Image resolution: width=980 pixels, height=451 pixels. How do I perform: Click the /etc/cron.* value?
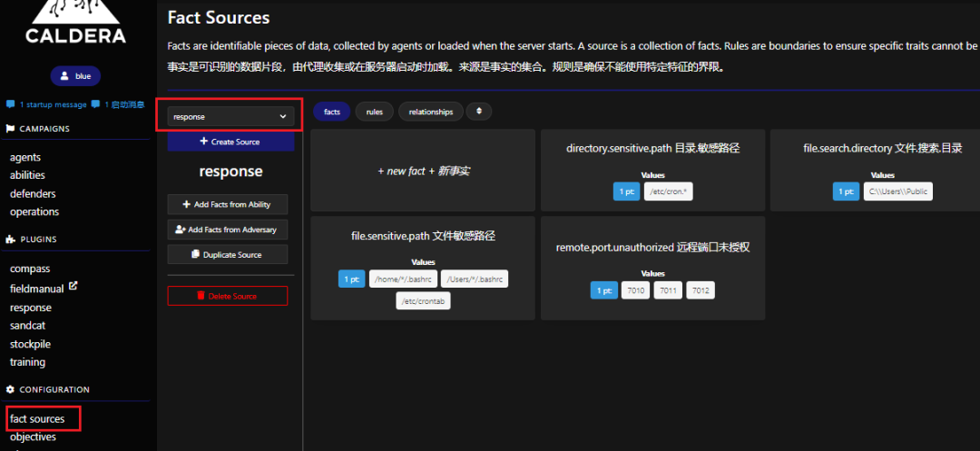coord(669,191)
